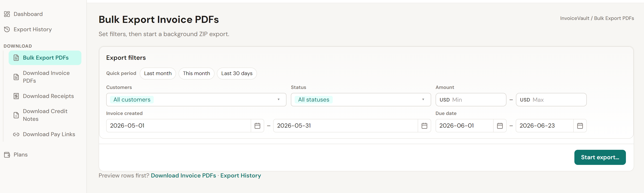
Task: Click the Start export button
Action: (x=600, y=157)
